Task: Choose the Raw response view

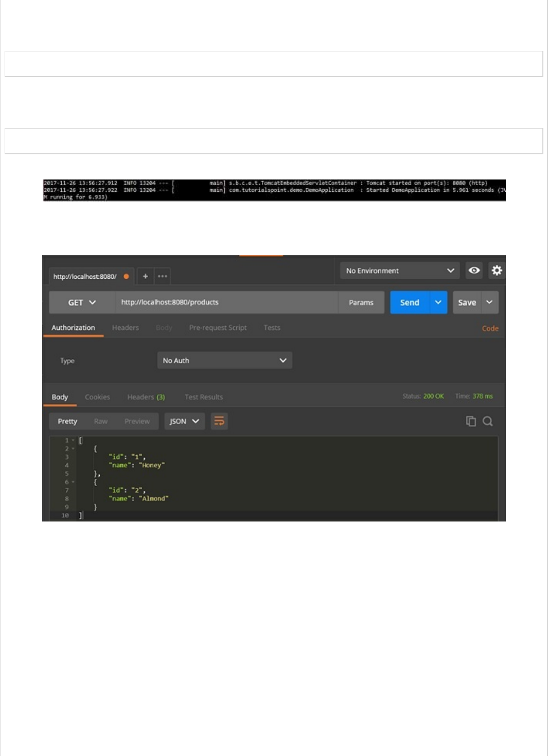Action: tap(101, 421)
